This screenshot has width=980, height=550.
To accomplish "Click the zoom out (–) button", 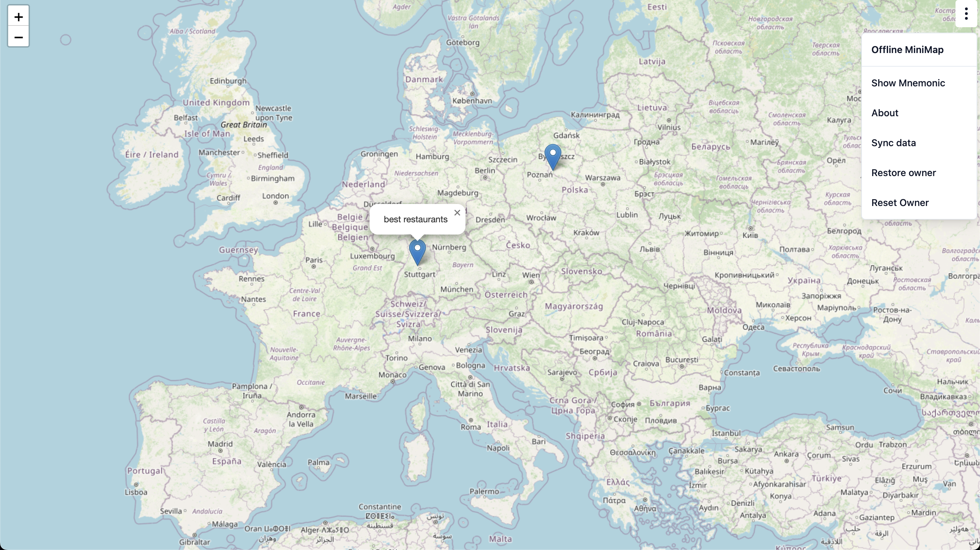I will 18,37.
